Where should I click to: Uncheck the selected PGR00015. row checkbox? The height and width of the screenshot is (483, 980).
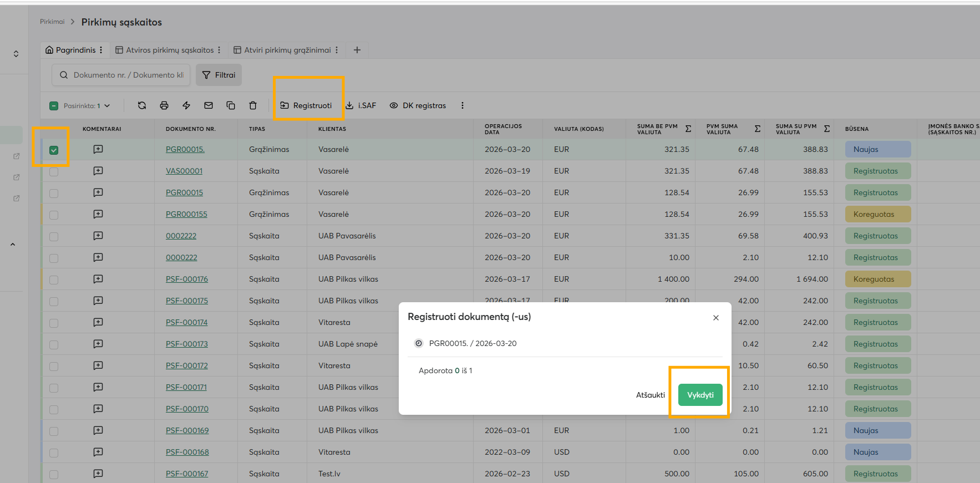point(54,150)
